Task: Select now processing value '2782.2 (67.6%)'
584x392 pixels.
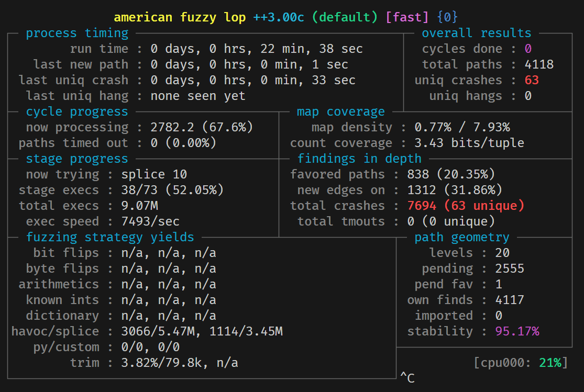Action: point(202,127)
